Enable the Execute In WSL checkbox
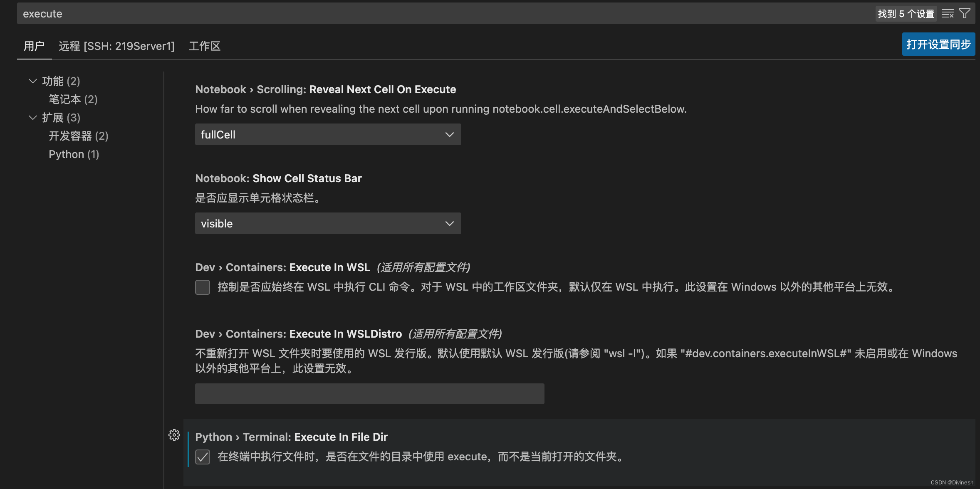Image resolution: width=980 pixels, height=489 pixels. point(203,287)
